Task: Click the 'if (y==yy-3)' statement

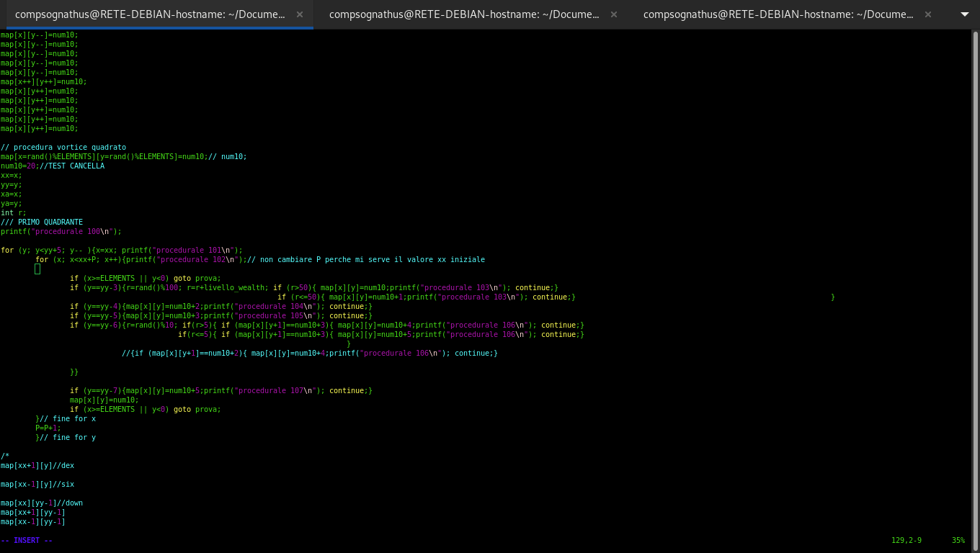Action: (314, 287)
